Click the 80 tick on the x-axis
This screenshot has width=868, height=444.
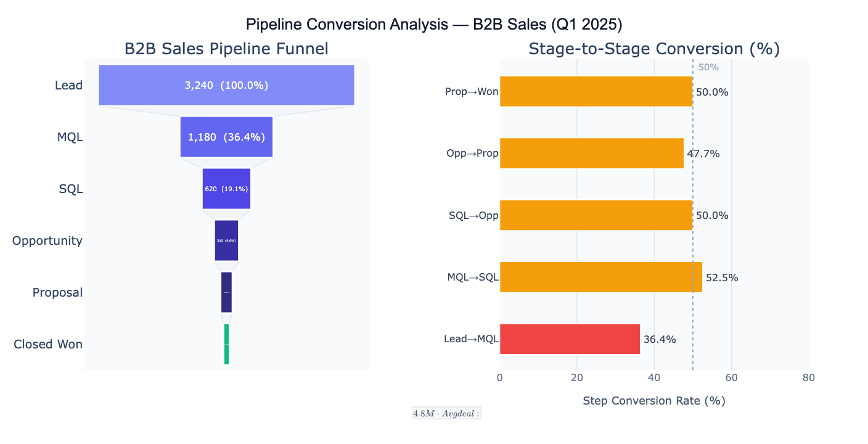pos(809,377)
